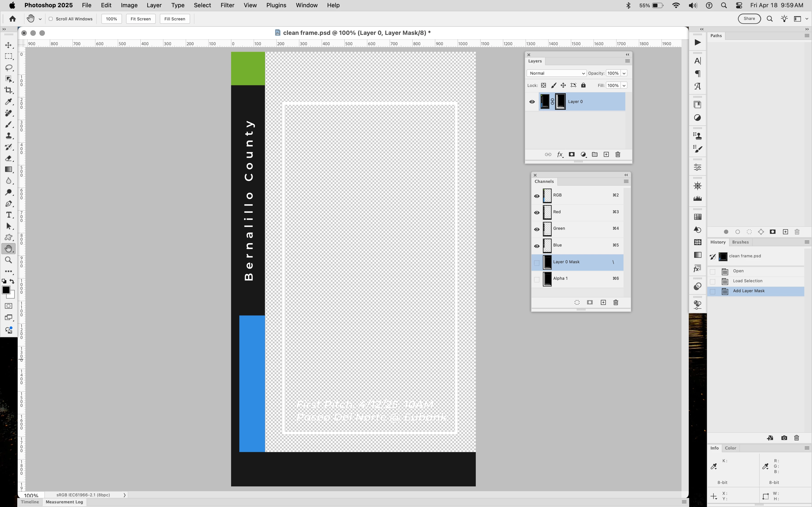Image resolution: width=812 pixels, height=507 pixels.
Task: Select the Zoom tool in toolbar
Action: pos(9,260)
